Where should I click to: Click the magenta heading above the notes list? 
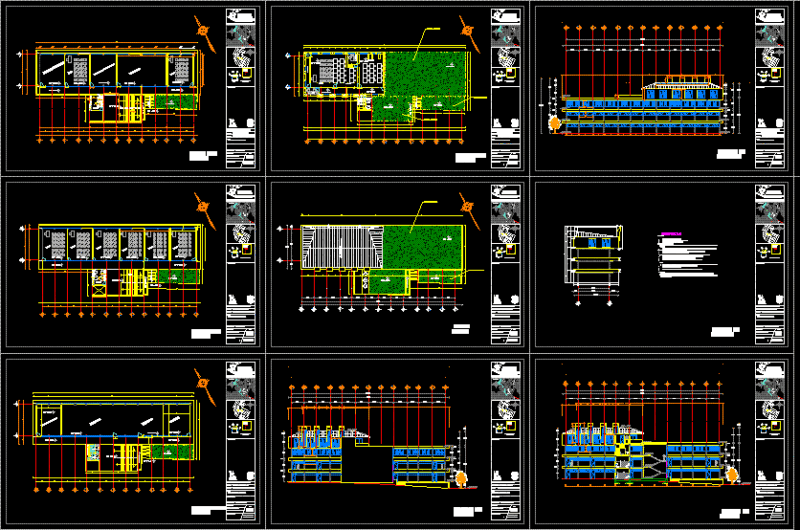[671, 234]
